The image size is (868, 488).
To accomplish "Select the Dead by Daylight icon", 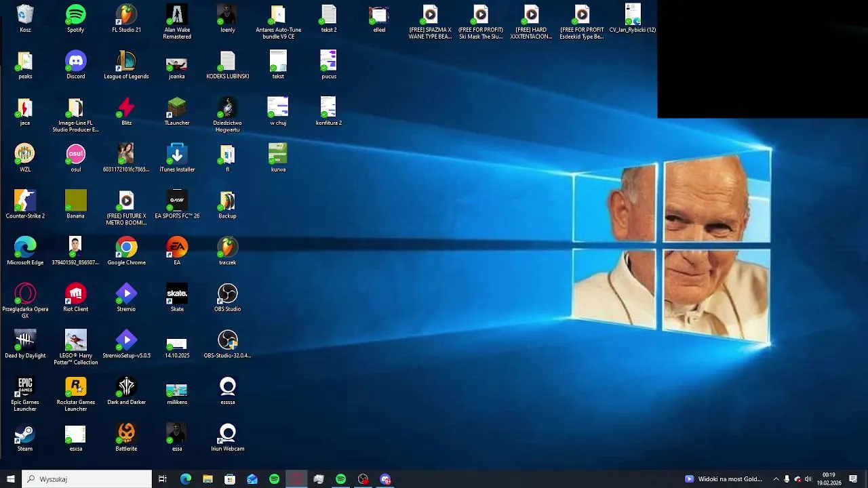I will [x=25, y=344].
